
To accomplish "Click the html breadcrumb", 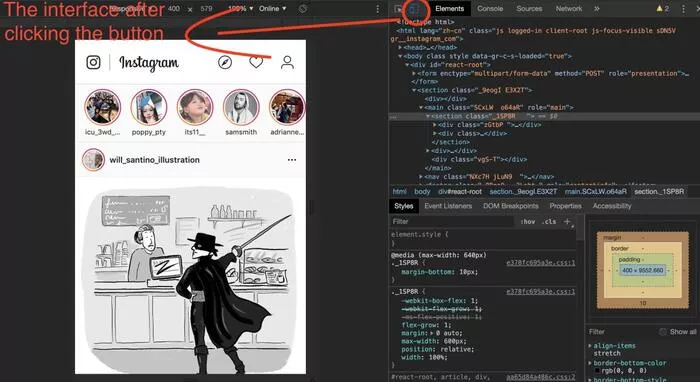I will [x=400, y=191].
